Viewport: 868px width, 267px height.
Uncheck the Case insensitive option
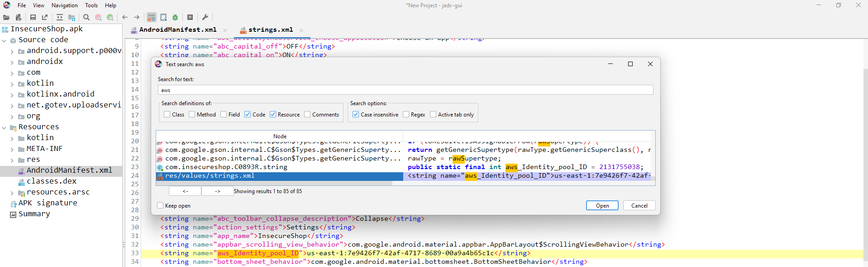[356, 115]
